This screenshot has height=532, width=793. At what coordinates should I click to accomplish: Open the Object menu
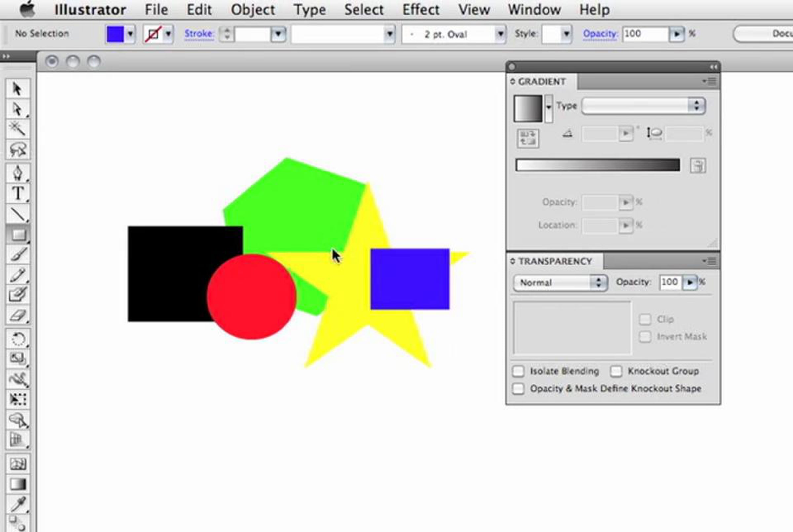pos(253,10)
